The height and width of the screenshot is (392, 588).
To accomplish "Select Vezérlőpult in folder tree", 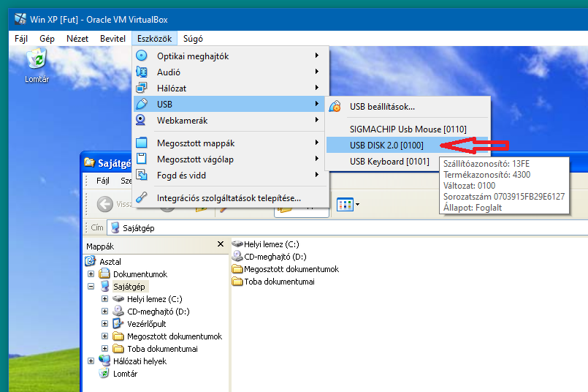I will click(x=146, y=324).
